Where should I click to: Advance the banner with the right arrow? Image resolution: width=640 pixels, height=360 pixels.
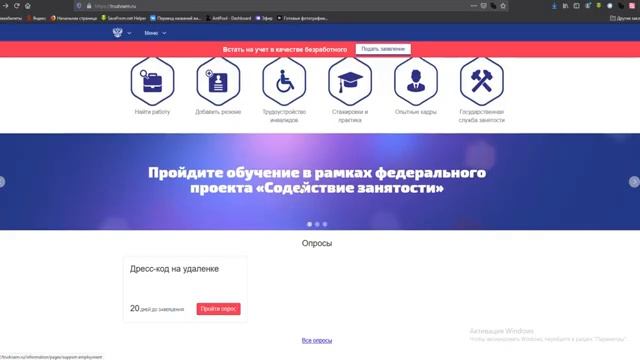(x=634, y=182)
